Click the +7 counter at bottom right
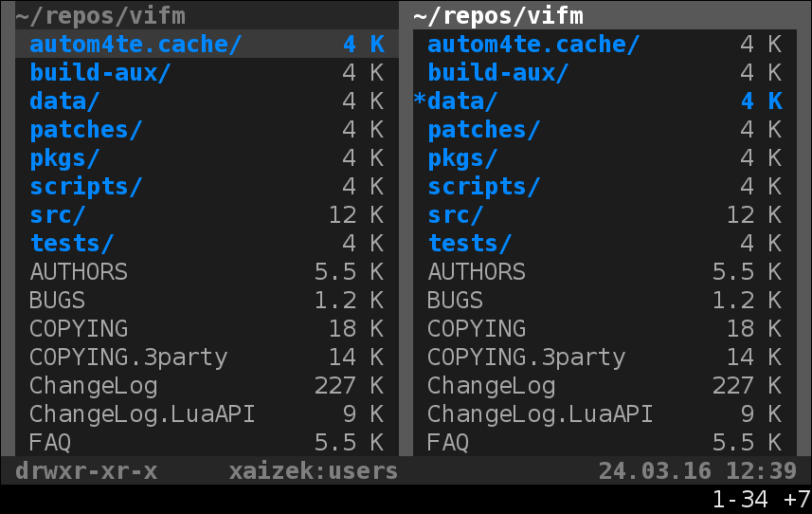Screen dimensions: 812x514 (797, 500)
